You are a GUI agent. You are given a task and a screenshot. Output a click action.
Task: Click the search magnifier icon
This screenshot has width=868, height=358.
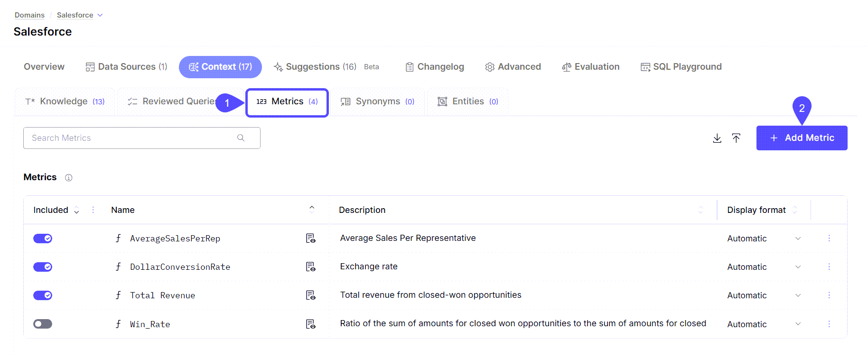241,138
